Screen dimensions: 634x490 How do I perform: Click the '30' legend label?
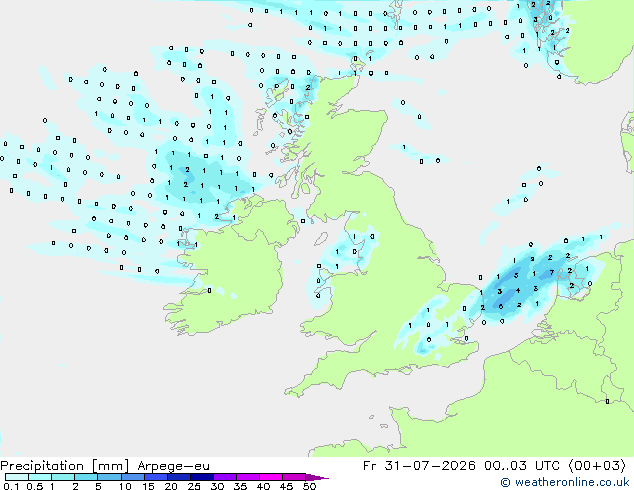tap(217, 486)
